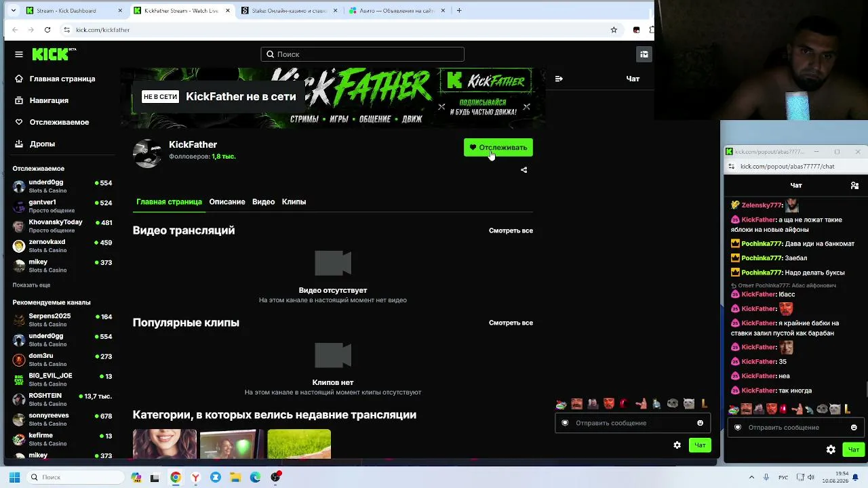Open dom3ru recommended channel

(x=62, y=359)
